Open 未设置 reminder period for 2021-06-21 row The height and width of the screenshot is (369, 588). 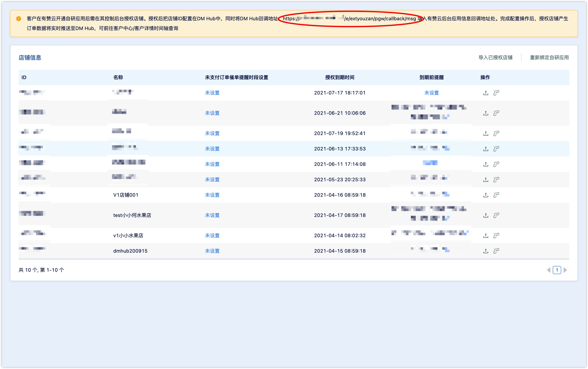point(212,113)
